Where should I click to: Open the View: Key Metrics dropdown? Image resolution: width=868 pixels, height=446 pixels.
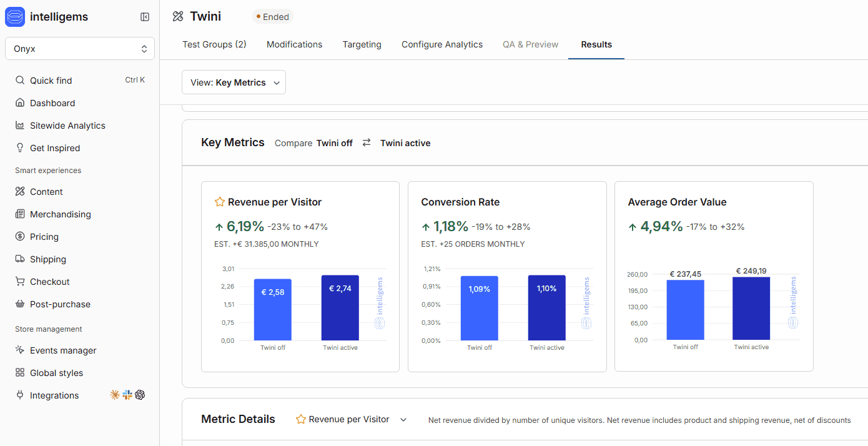234,82
